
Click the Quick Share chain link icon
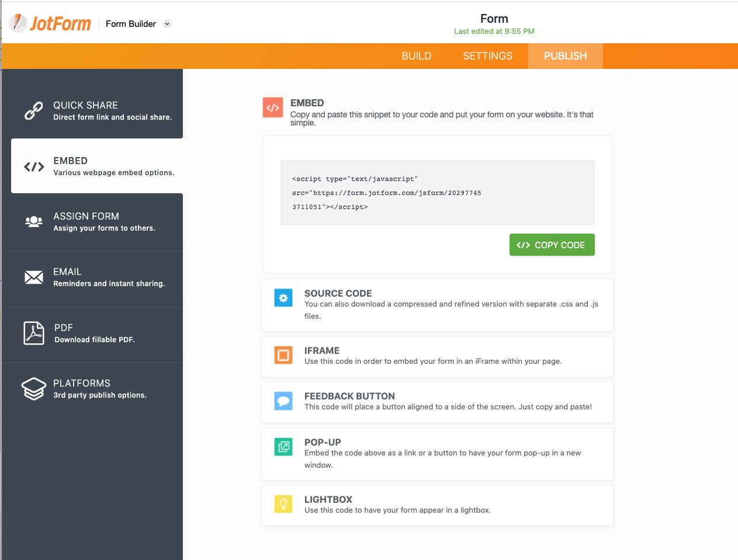pyautogui.click(x=34, y=110)
